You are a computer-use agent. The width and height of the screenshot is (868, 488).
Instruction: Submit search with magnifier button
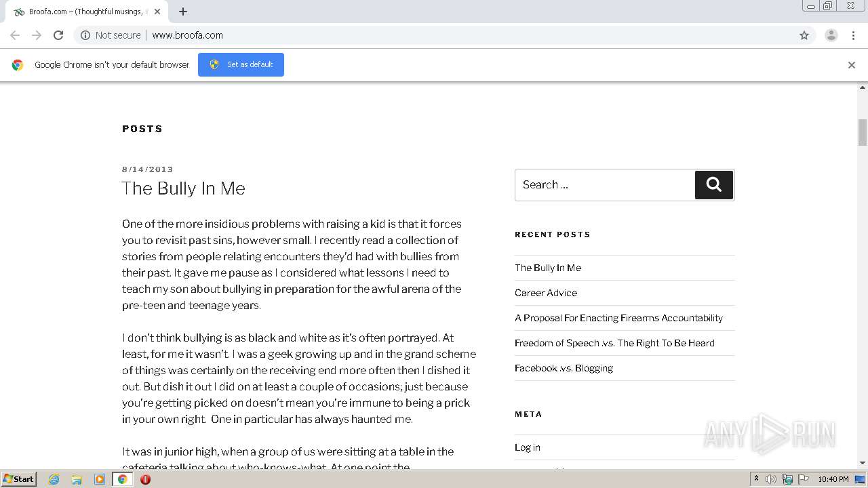pos(714,184)
